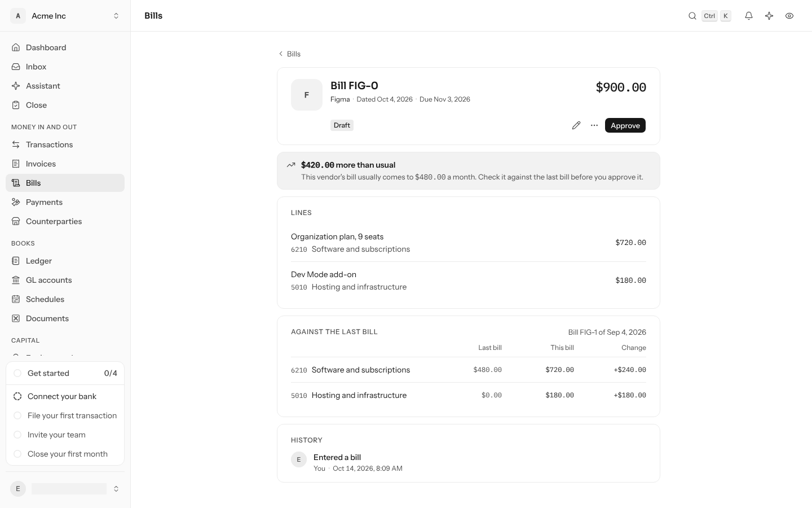Select File your first transaction step
Image resolution: width=812 pixels, height=508 pixels.
pyautogui.click(x=65, y=415)
